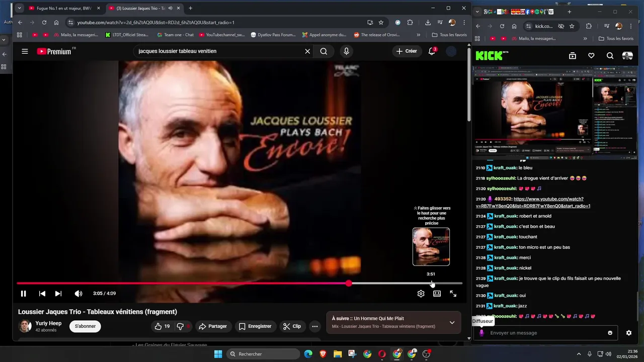Screen dimensions: 644x362
Task: Go to Kick home via logo
Action: tap(492, 56)
